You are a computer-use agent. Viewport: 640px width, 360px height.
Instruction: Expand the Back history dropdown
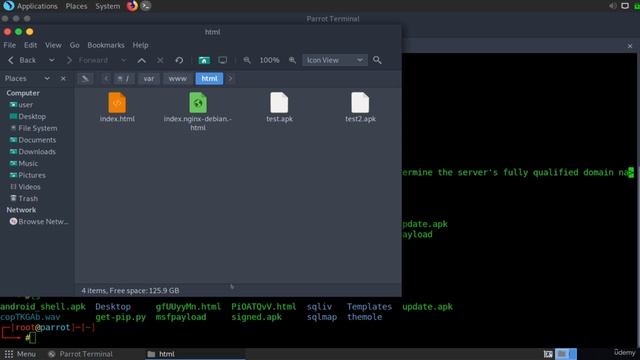coord(51,60)
